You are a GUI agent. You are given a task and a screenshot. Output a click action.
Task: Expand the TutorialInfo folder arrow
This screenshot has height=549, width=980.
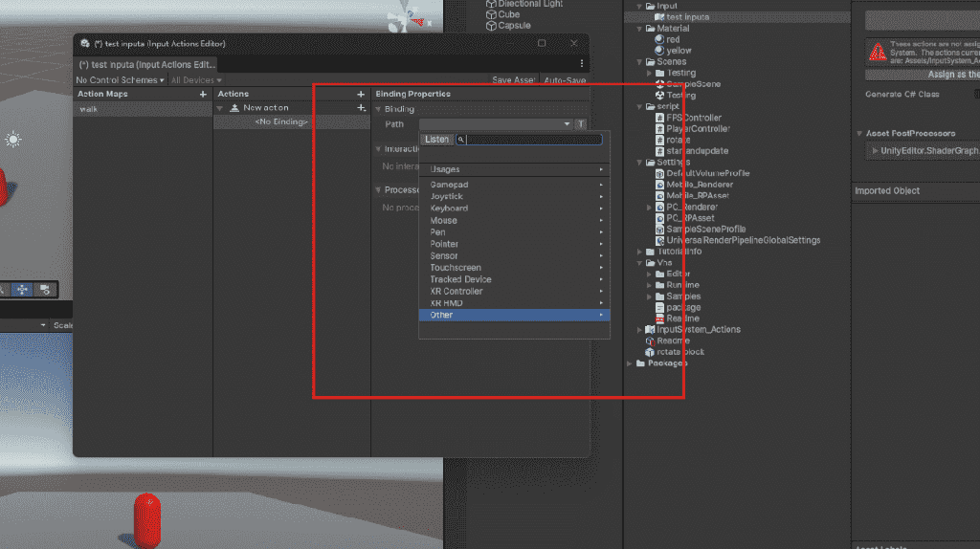click(639, 252)
